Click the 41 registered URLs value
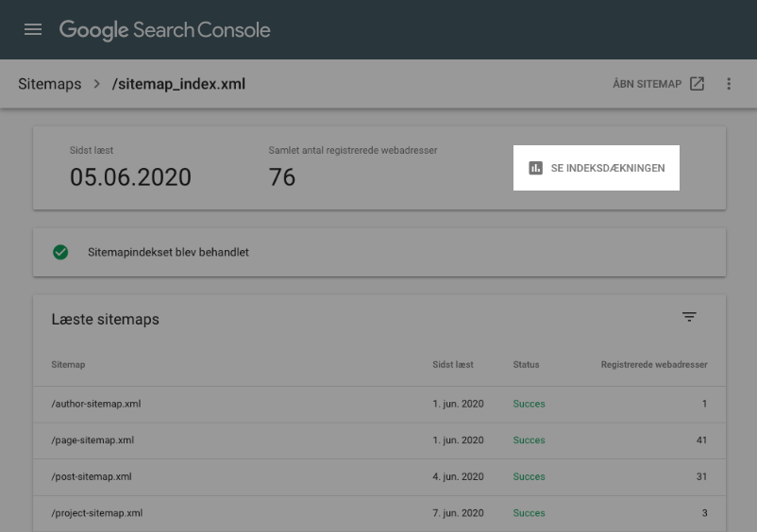The height and width of the screenshot is (532, 757). [x=701, y=440]
